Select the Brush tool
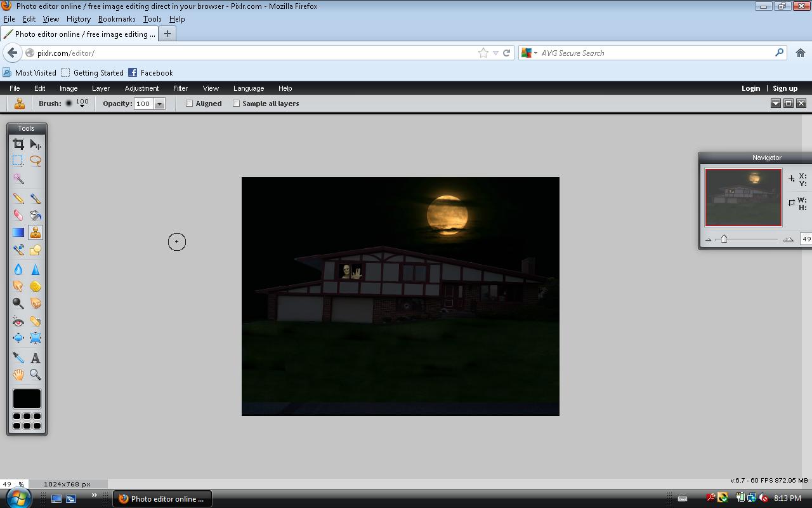 click(36, 199)
